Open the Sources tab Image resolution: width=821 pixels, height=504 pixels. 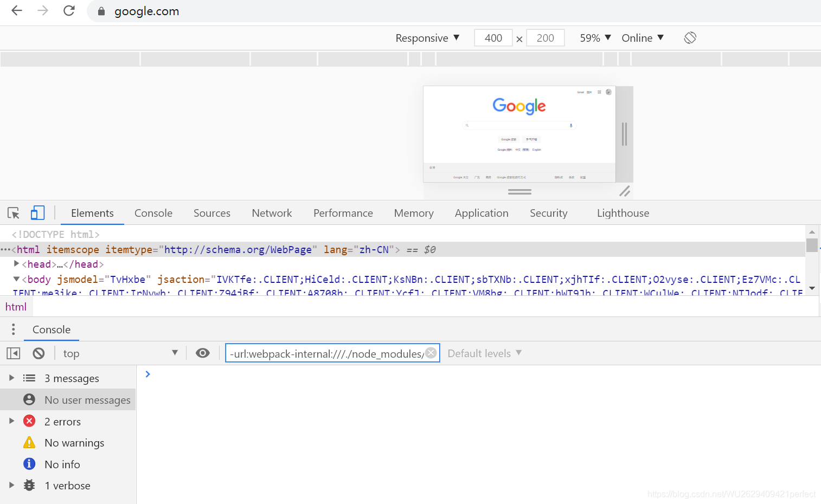pyautogui.click(x=212, y=213)
